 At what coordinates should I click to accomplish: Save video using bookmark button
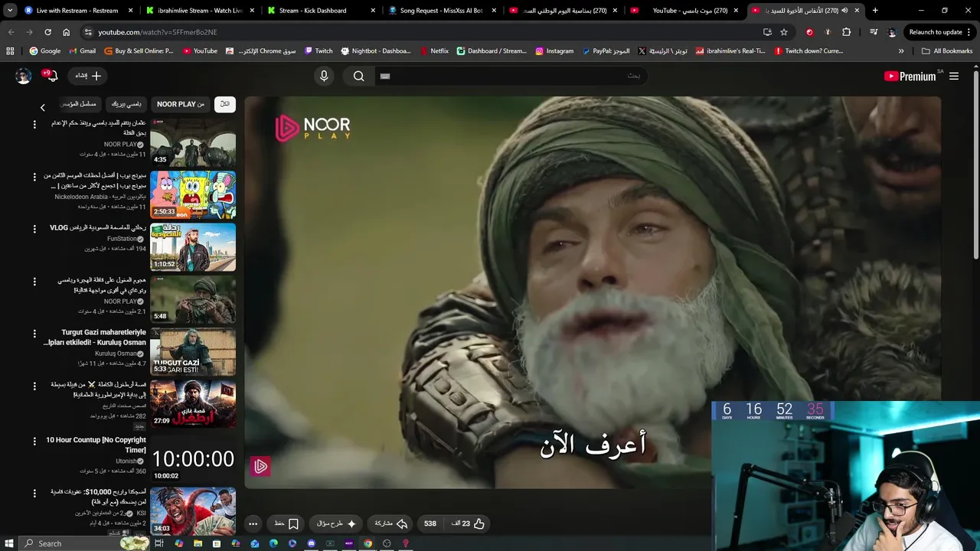click(x=286, y=523)
